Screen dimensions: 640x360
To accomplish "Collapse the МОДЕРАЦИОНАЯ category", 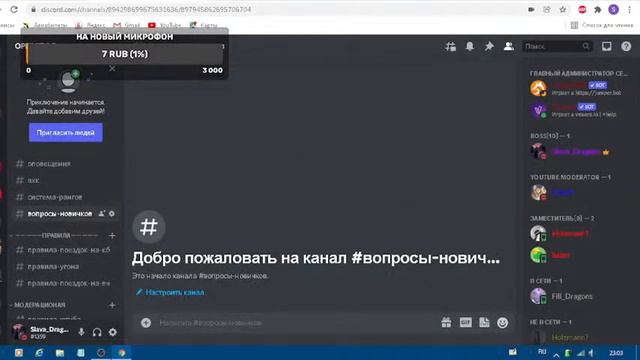I will 39,305.
